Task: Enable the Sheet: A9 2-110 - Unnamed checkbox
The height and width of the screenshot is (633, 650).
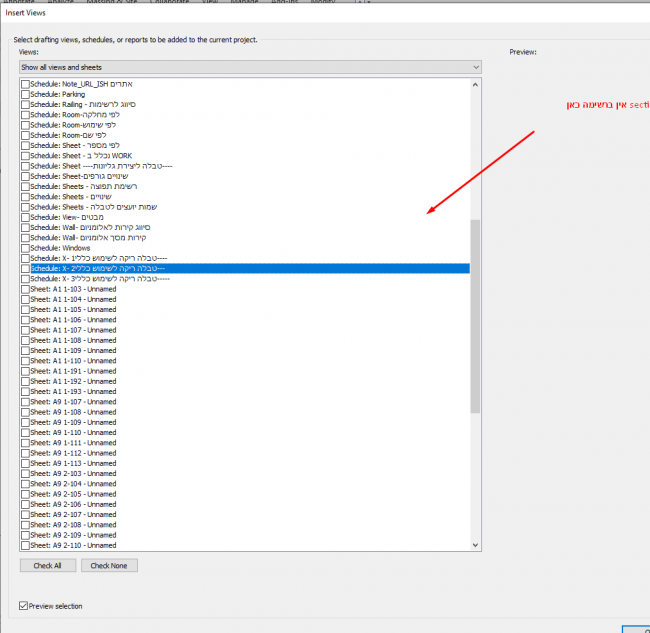Action: pos(25,545)
